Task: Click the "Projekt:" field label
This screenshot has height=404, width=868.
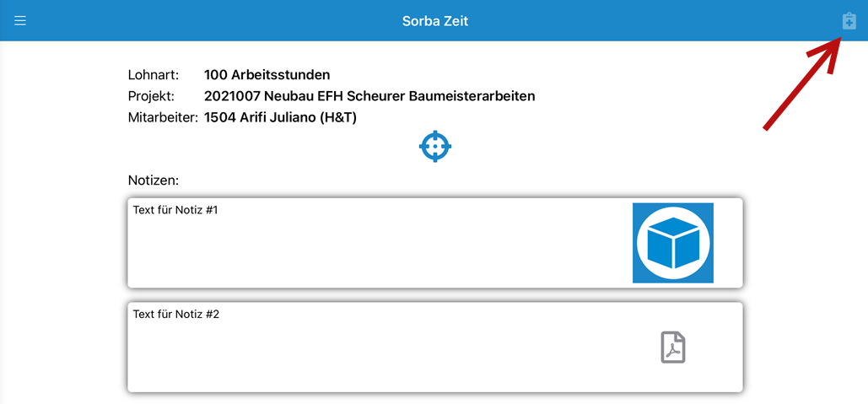Action: tap(151, 96)
